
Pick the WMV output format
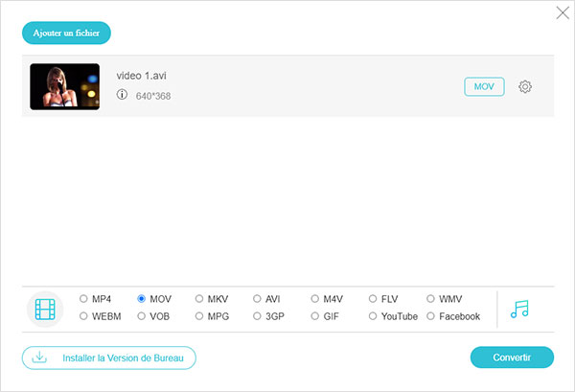tap(430, 298)
